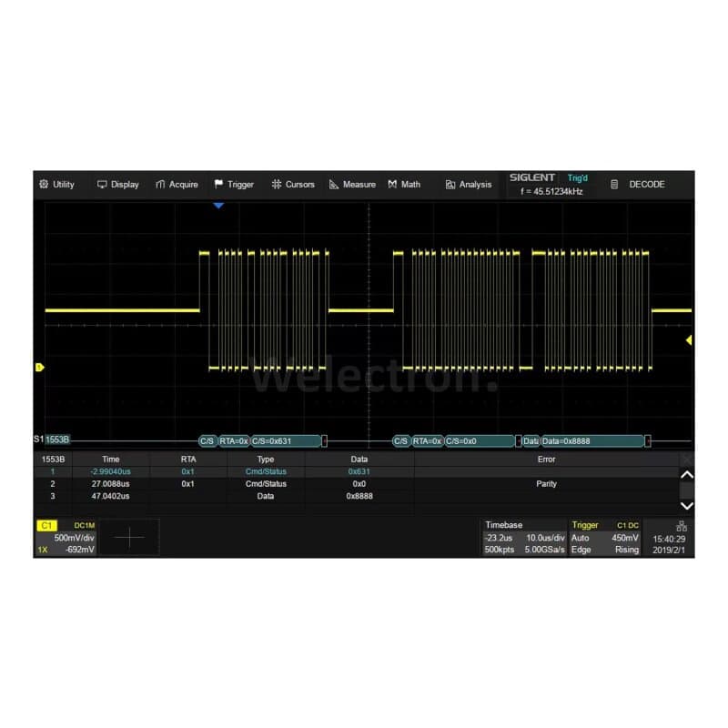Click the 5.00GSa/s sample rate
The image size is (728, 728).
544,550
